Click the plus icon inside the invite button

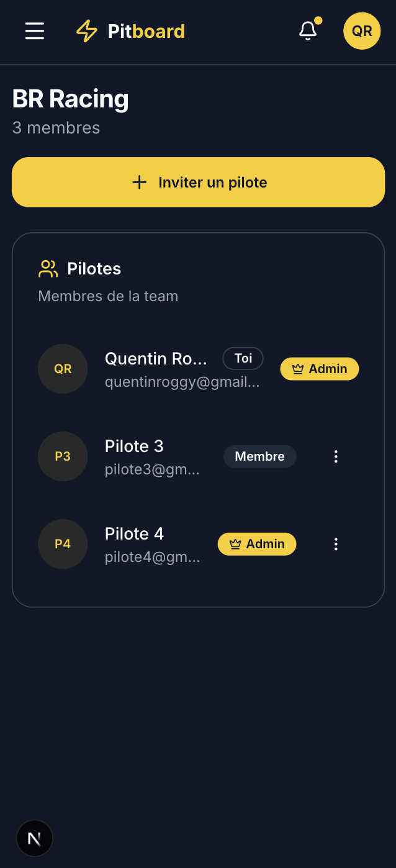(140, 182)
